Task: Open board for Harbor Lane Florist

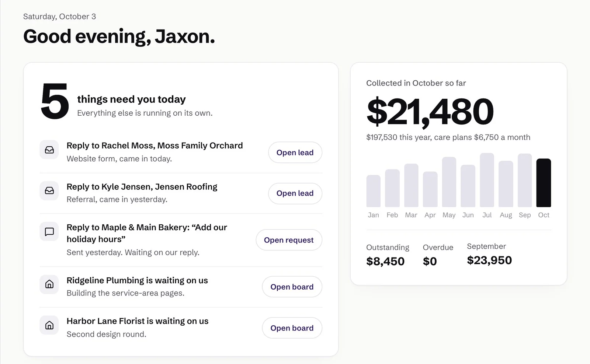Action: (x=292, y=328)
